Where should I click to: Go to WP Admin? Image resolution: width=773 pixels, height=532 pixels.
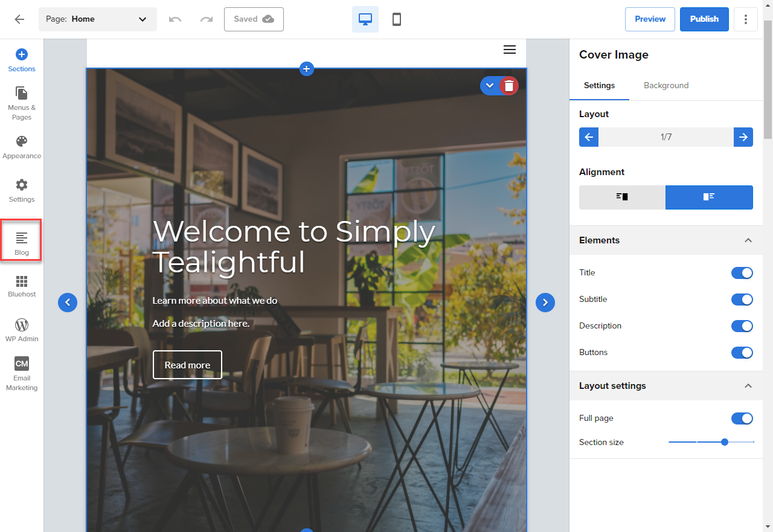coord(22,330)
